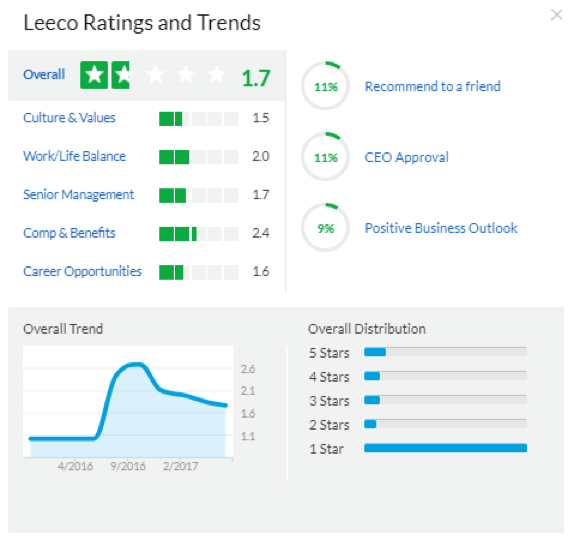Close the Leeco Ratings and Trends dialog
This screenshot has height=540, width=574.
pos(556,15)
